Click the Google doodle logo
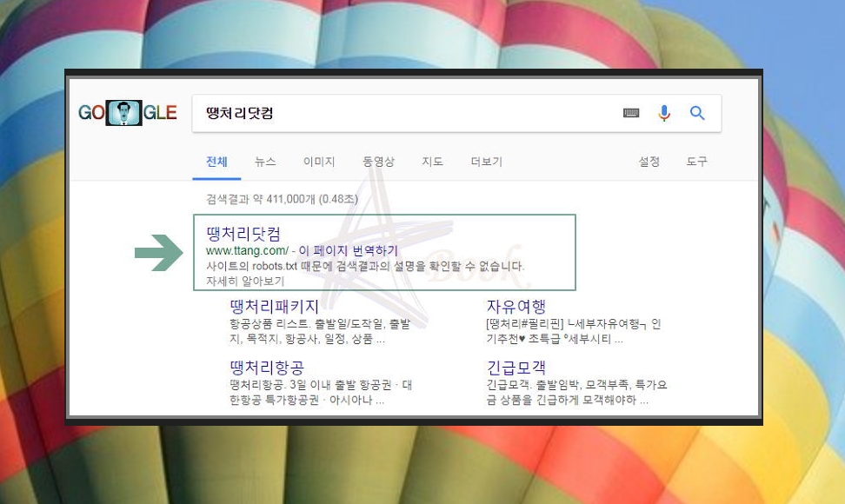This screenshot has height=504, width=845. [128, 113]
